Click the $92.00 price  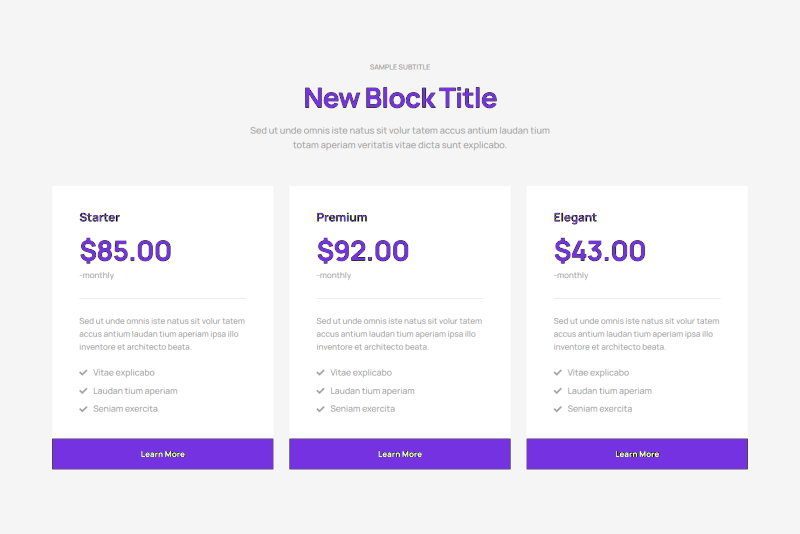[x=363, y=250]
